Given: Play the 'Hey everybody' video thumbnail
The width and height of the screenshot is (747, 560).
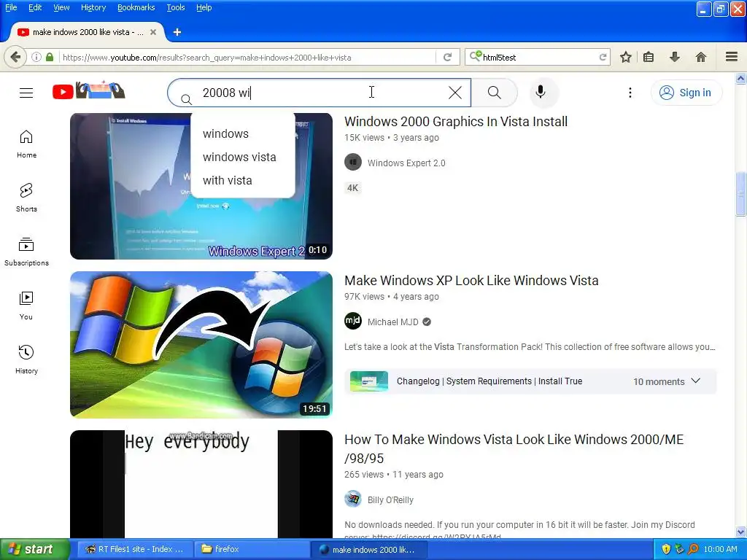Looking at the screenshot, I should [x=201, y=484].
